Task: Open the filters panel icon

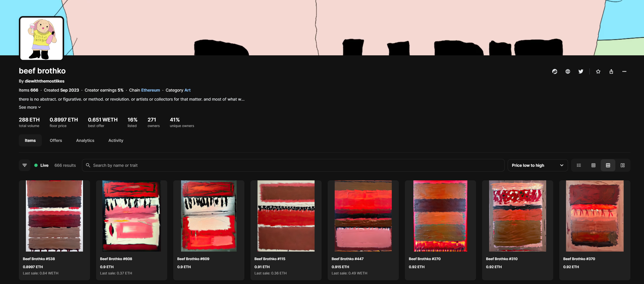Action: (x=25, y=165)
